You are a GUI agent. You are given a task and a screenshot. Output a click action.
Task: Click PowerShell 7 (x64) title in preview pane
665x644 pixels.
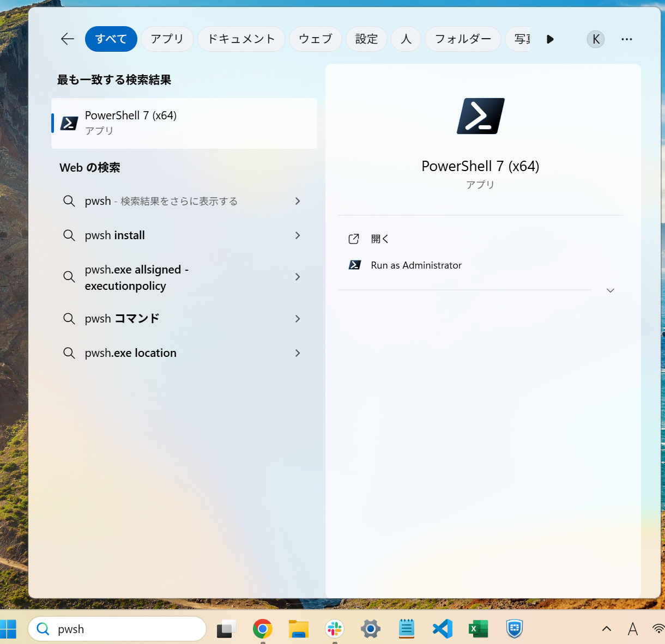pyautogui.click(x=480, y=166)
